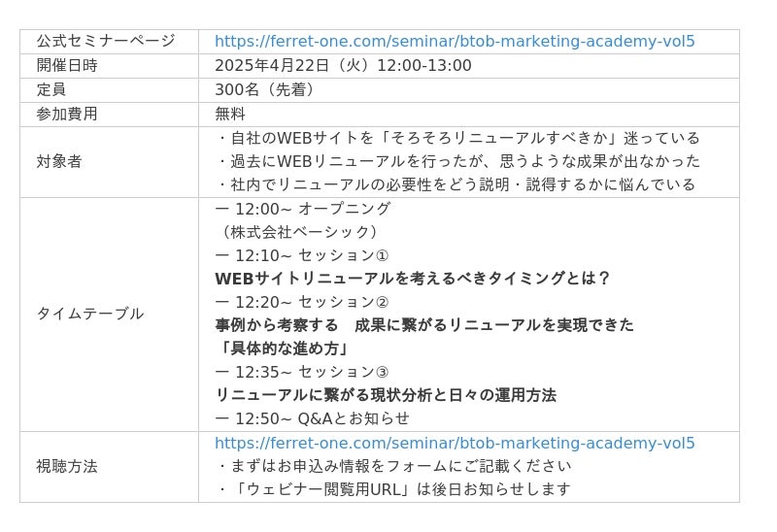
Task: Click the 参加費用 label
Action: [67, 114]
